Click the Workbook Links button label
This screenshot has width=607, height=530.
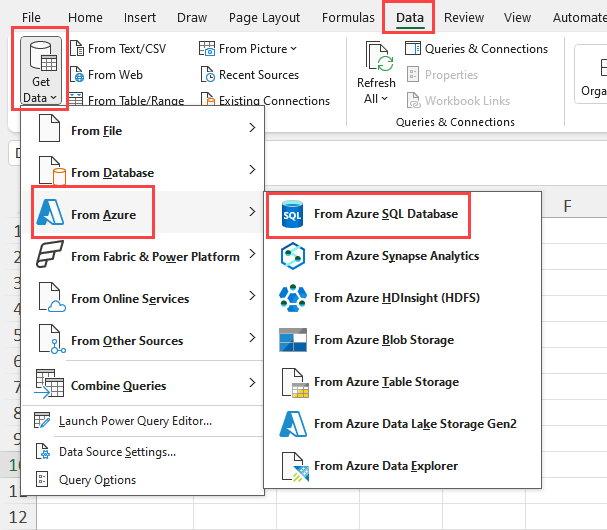[x=467, y=101]
